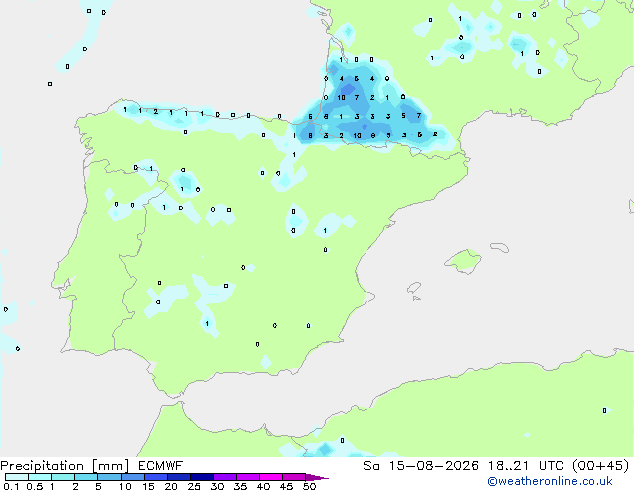Viewport: 634px width, 490px height.
Task: Click the '15' legend scale label
Action: tap(148, 486)
